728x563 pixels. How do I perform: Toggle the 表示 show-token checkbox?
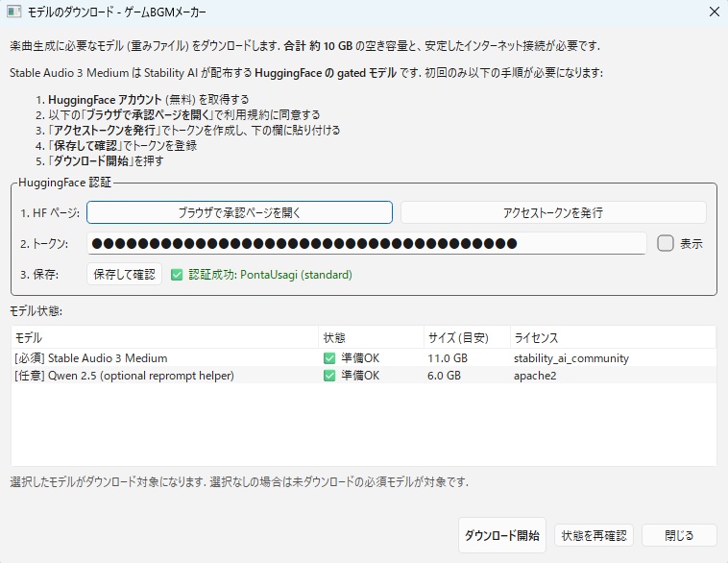(x=666, y=243)
